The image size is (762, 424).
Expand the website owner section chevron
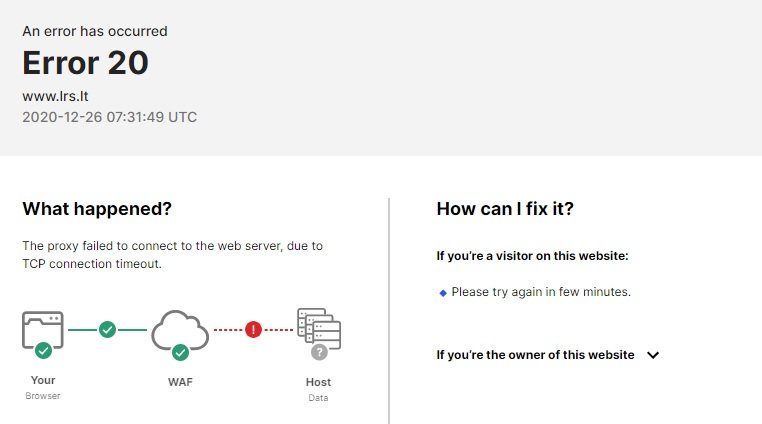653,355
